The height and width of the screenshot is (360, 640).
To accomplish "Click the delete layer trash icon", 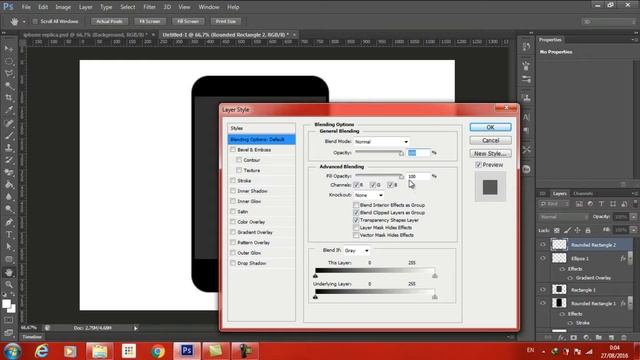I will point(624,338).
